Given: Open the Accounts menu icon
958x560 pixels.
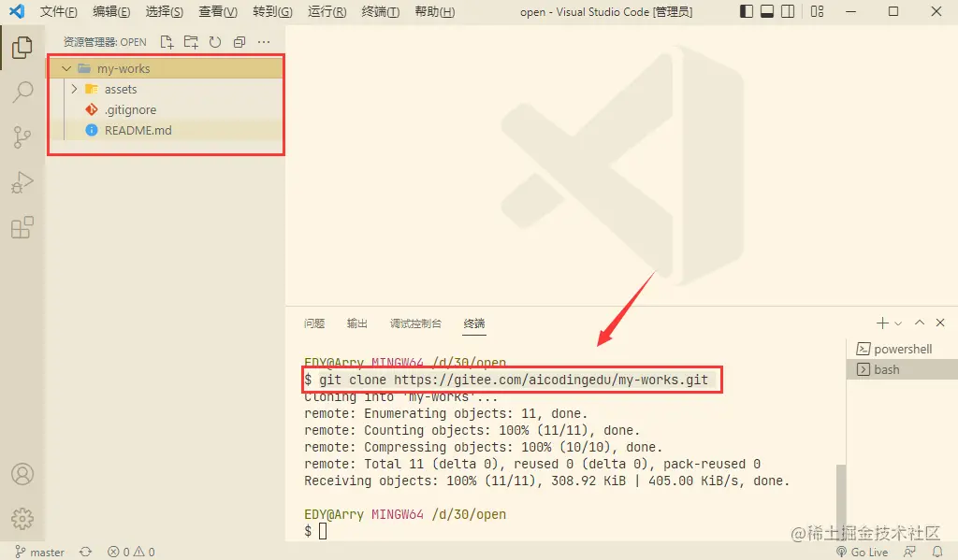Looking at the screenshot, I should point(22,474).
